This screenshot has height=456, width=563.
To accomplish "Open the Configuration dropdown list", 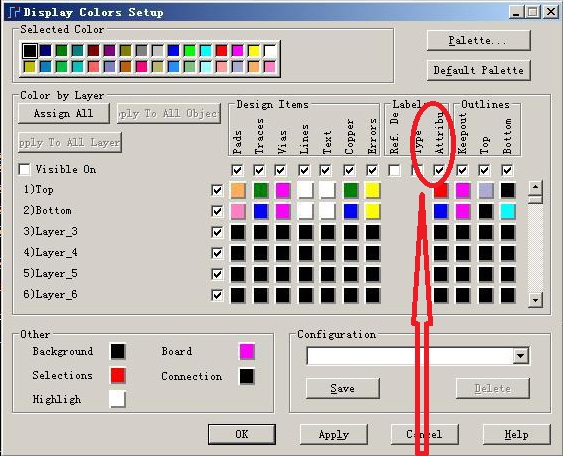I will [521, 356].
